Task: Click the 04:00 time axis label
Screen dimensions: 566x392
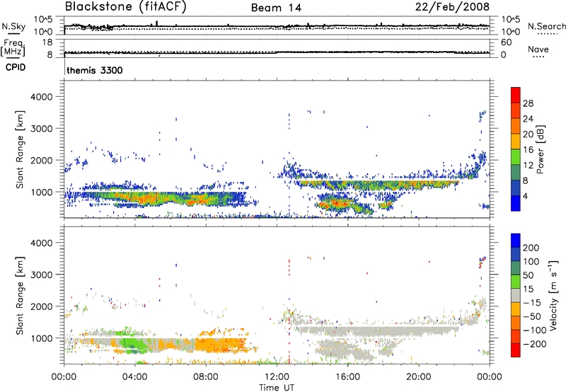Action: click(x=134, y=377)
